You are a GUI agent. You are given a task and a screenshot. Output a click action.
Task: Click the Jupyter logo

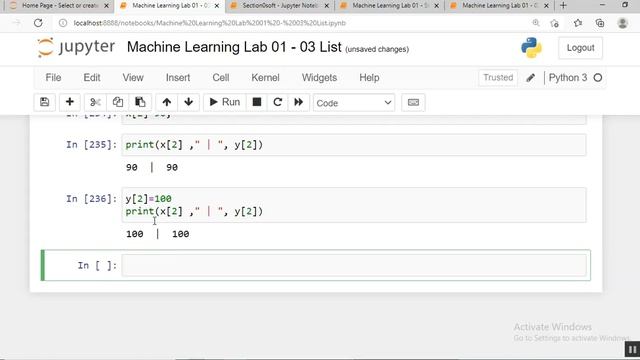click(x=76, y=47)
